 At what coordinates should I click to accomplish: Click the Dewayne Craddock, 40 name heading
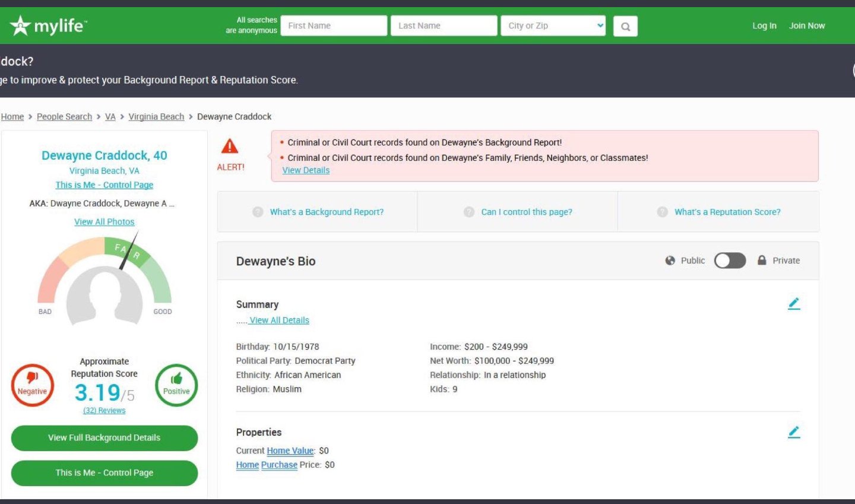tap(104, 156)
